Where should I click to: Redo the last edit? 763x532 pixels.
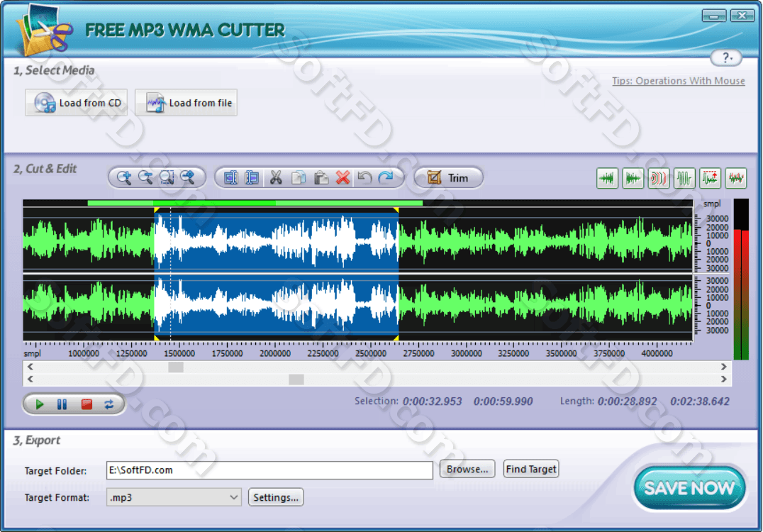[386, 177]
